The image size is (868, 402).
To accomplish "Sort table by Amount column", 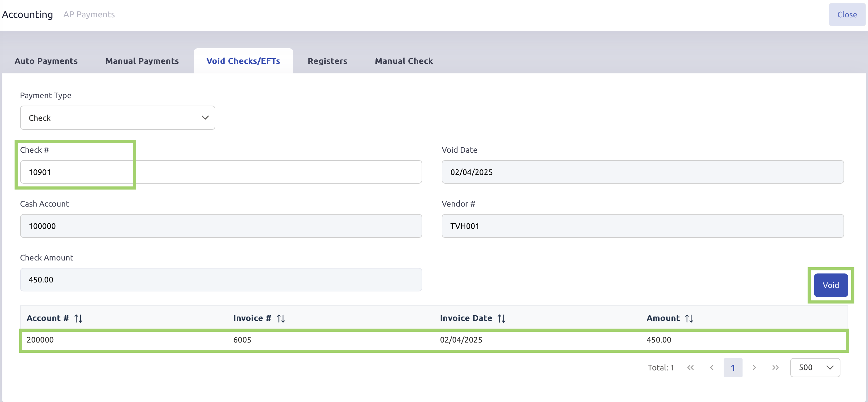I will 689,318.
